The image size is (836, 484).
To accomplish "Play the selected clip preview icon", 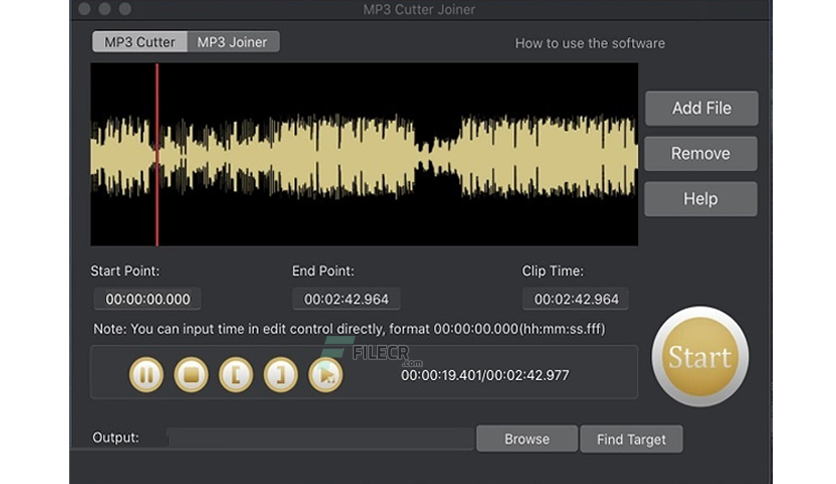I will point(325,375).
